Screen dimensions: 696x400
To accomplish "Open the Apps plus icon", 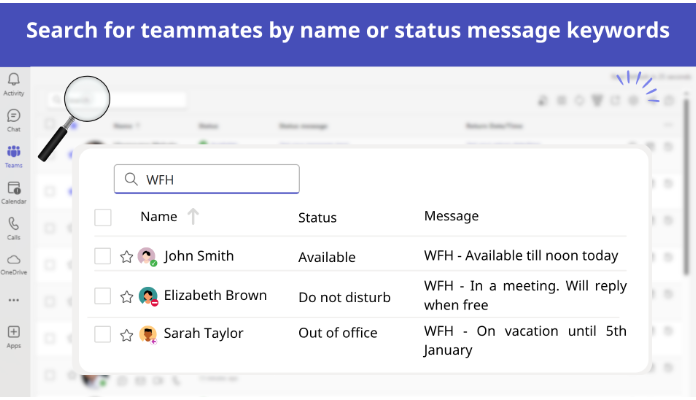I will [14, 332].
